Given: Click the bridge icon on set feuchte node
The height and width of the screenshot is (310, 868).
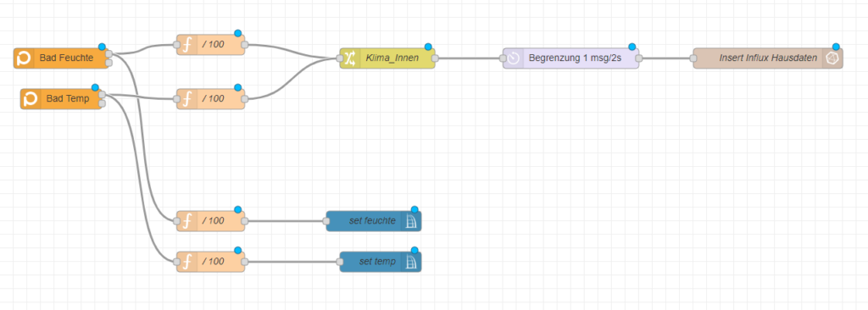Looking at the screenshot, I should pos(411,221).
